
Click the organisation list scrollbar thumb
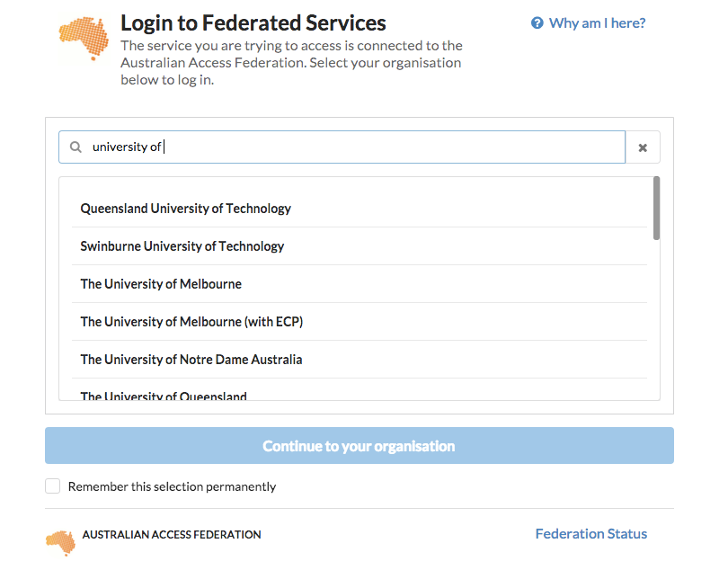[656, 208]
